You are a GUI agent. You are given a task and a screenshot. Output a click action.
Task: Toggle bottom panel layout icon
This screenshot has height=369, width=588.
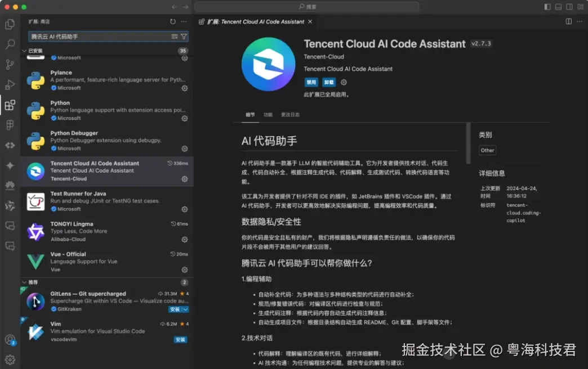558,7
